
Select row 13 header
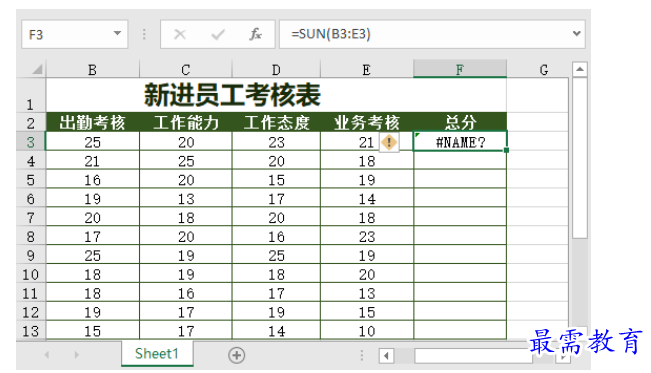tap(31, 331)
